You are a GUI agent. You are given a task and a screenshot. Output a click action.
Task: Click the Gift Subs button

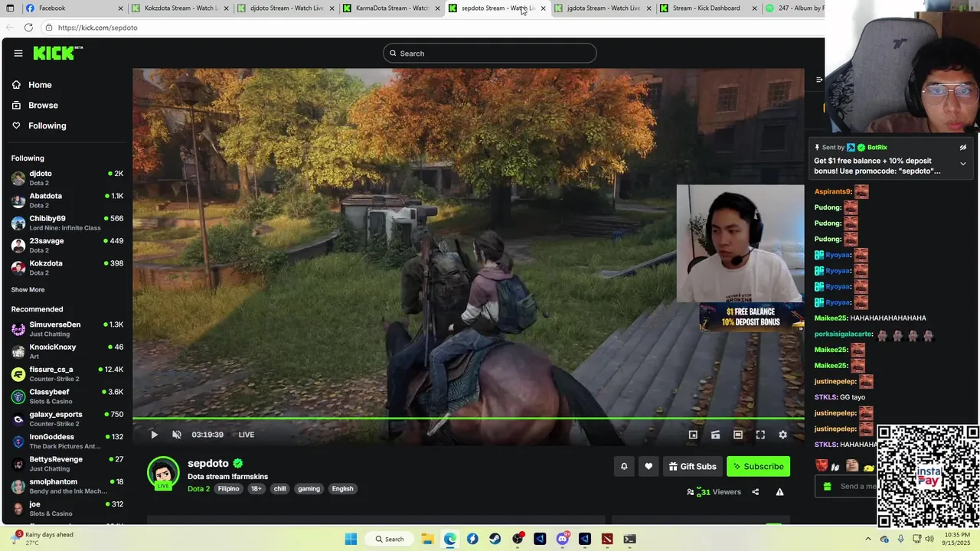[x=692, y=466]
